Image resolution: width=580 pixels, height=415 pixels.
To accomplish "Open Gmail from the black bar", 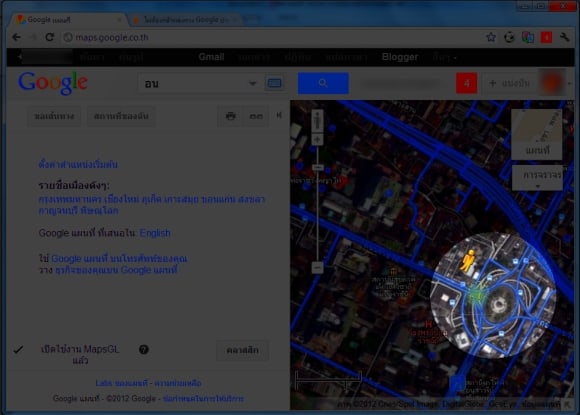I will (x=211, y=57).
